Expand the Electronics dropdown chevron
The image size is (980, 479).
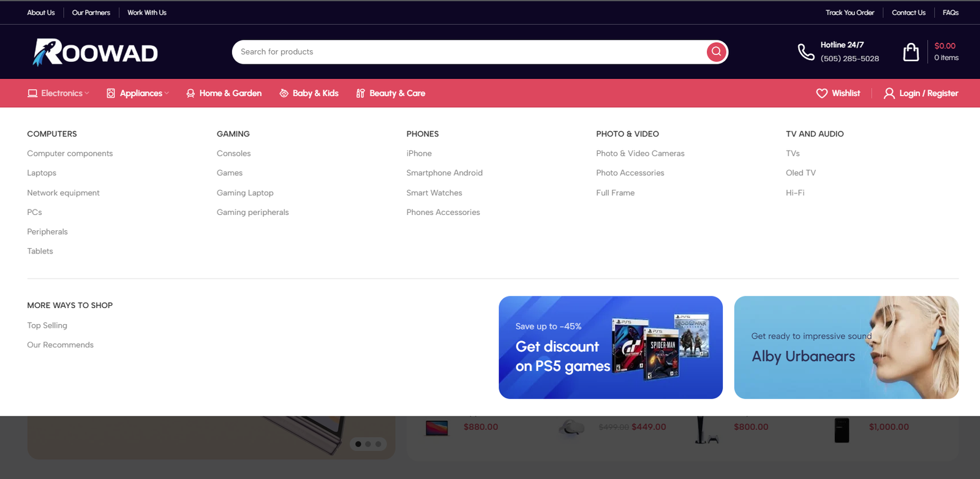coord(87,93)
